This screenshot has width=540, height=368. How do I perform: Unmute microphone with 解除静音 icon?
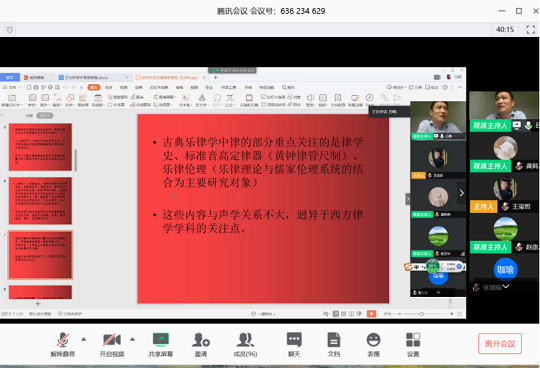[x=63, y=344]
